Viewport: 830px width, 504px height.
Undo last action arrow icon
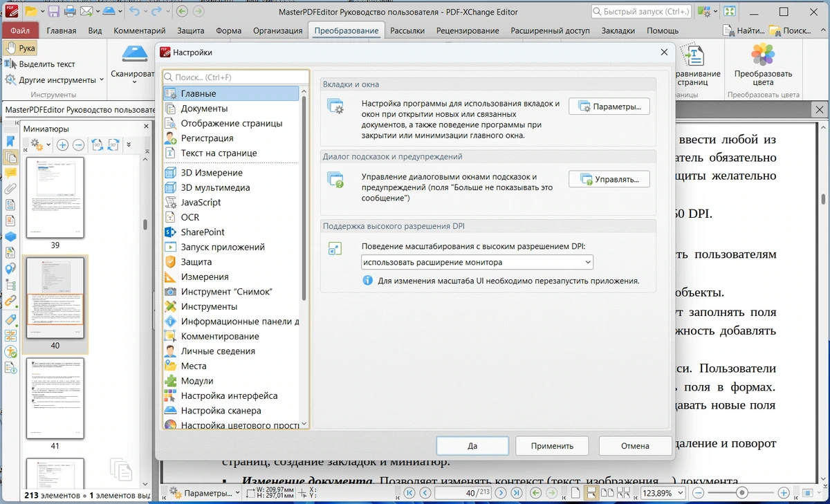134,12
